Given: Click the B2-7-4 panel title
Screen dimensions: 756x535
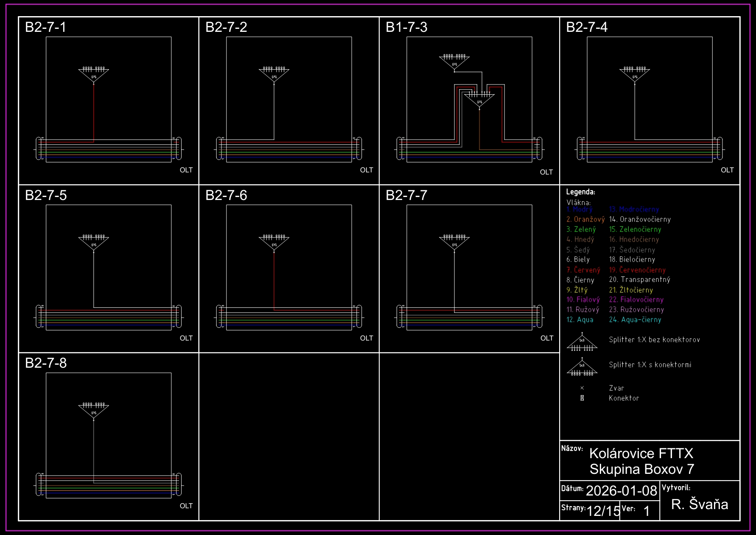Looking at the screenshot, I should coord(587,27).
